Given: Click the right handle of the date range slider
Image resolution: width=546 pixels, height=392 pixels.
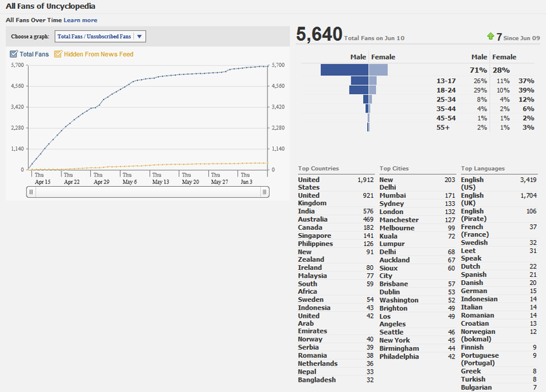Looking at the screenshot, I should [x=264, y=193].
